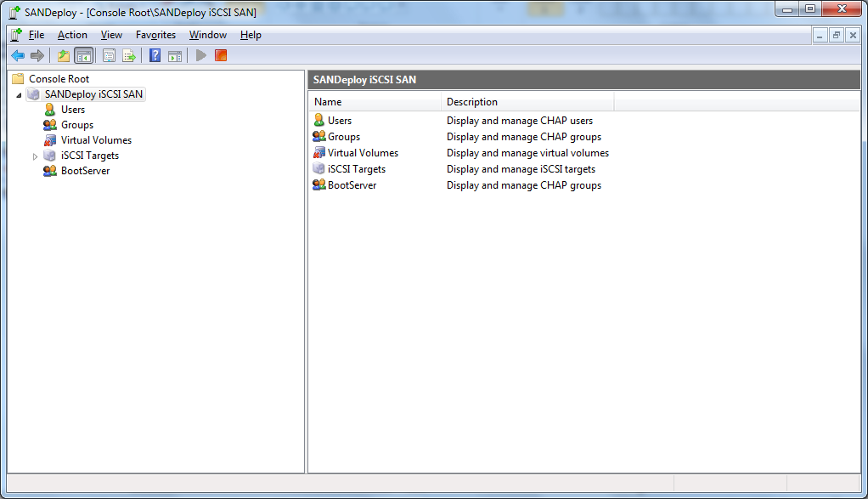
Task: Select iSCSI Targets name in list pane
Action: click(357, 169)
